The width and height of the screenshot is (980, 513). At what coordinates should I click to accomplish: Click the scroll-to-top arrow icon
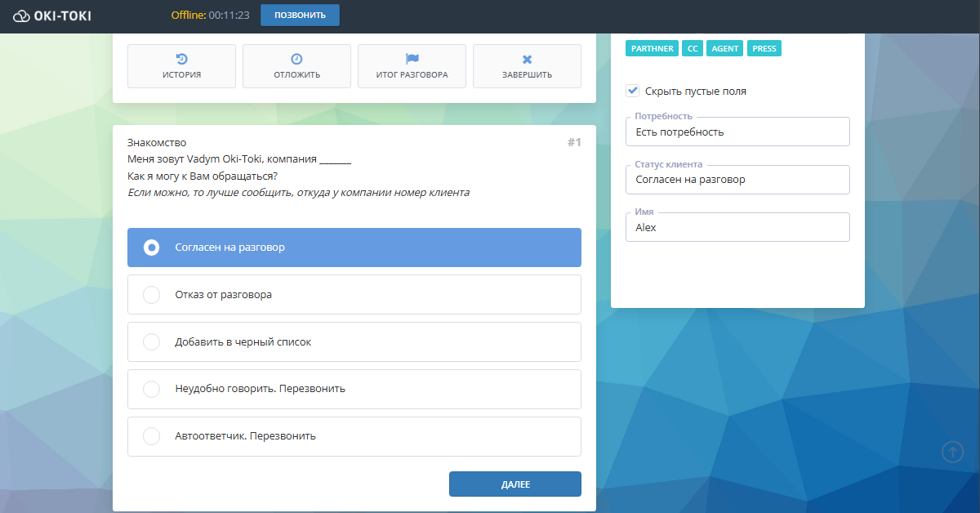tap(952, 452)
